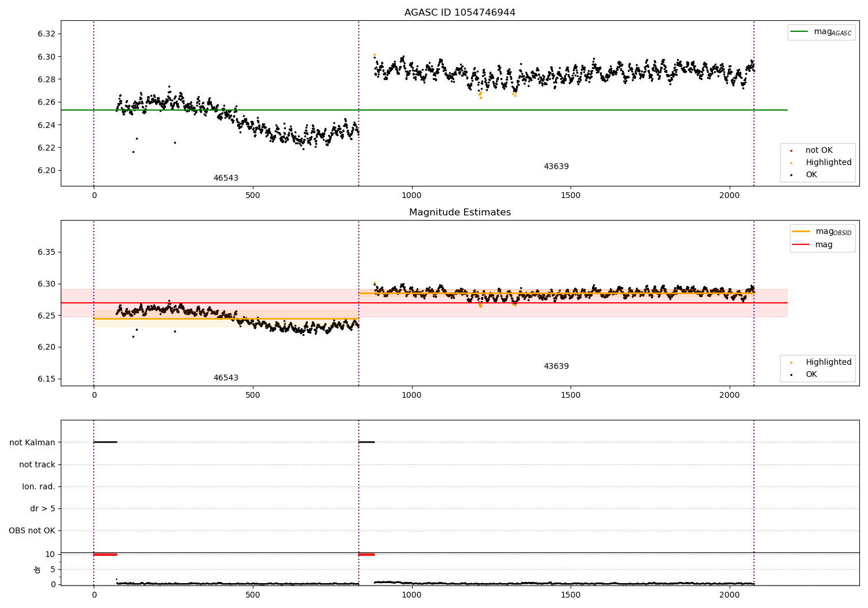Click the y-tick 6.20 in the top plot
Image resolution: width=868 pixels, height=608 pixels.
click(46, 171)
